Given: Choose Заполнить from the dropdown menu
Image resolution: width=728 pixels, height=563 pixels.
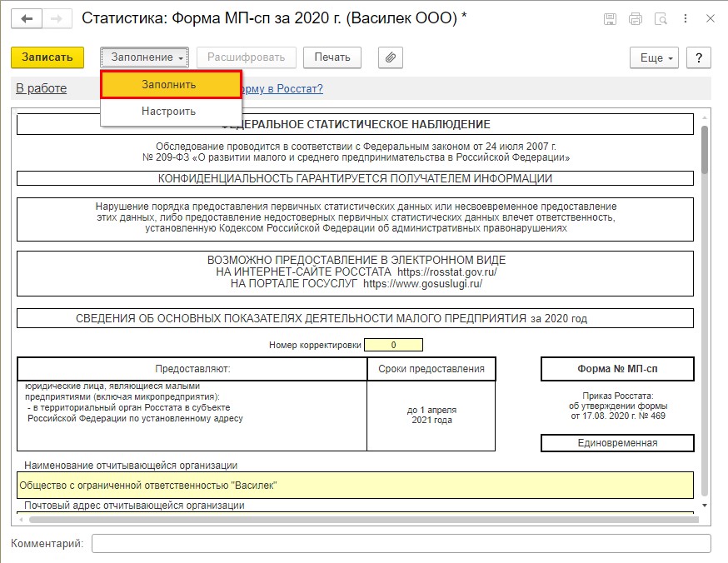Looking at the screenshot, I should (171, 84).
